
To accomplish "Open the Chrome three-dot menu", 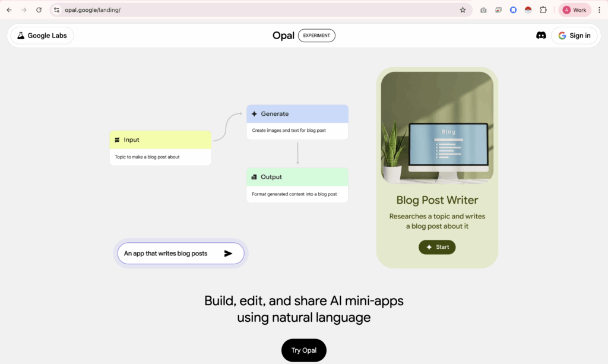I will click(x=599, y=10).
